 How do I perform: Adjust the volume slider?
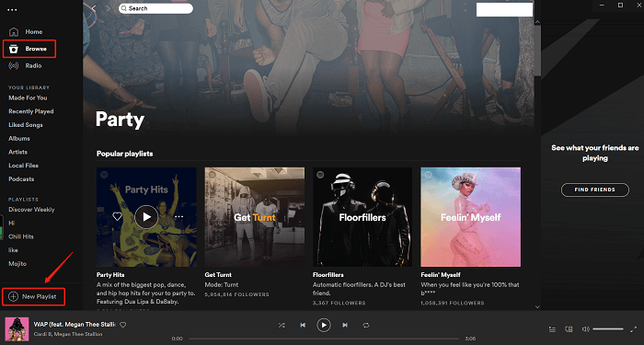(608, 329)
